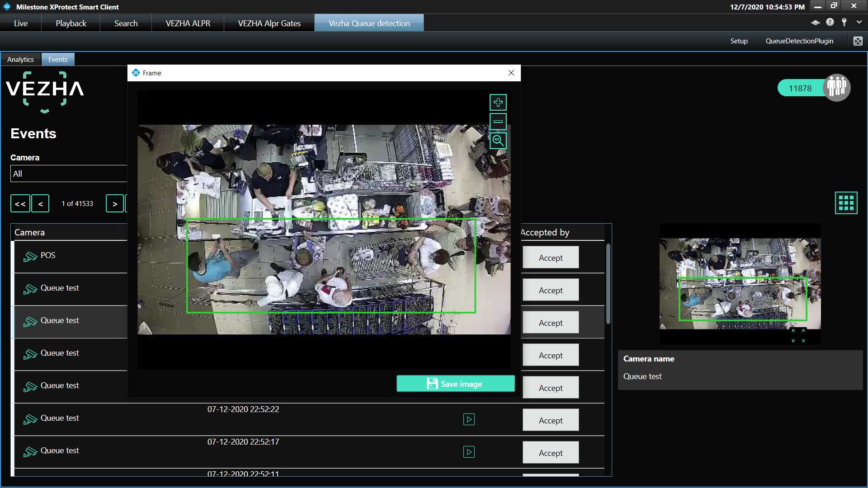
Task: Click the Setup button
Action: point(739,41)
